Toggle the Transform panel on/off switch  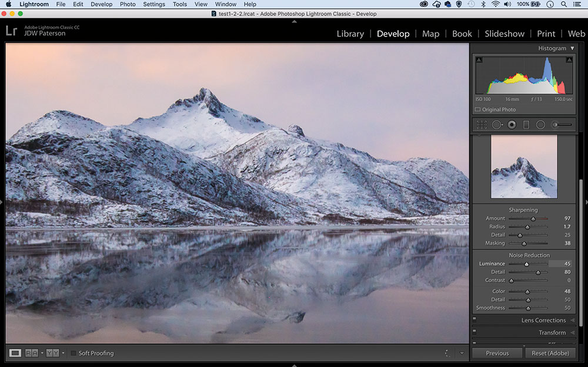(x=475, y=332)
